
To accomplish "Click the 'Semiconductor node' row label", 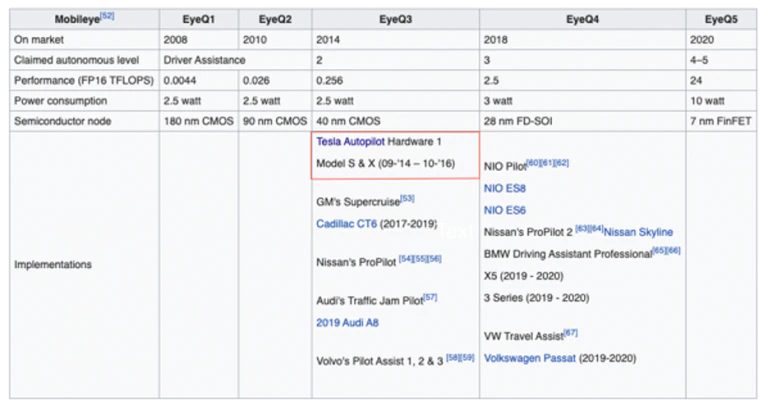I will 62,121.
